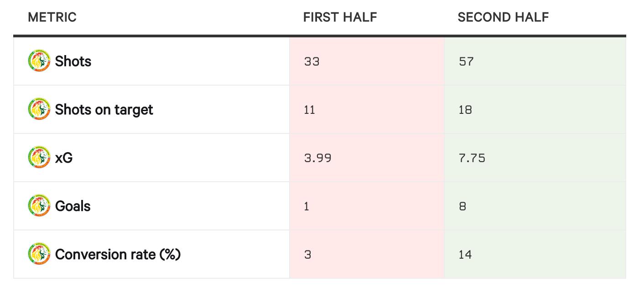Click the team crest beside Shots
Screen dimensions: 644x296
click(x=39, y=61)
